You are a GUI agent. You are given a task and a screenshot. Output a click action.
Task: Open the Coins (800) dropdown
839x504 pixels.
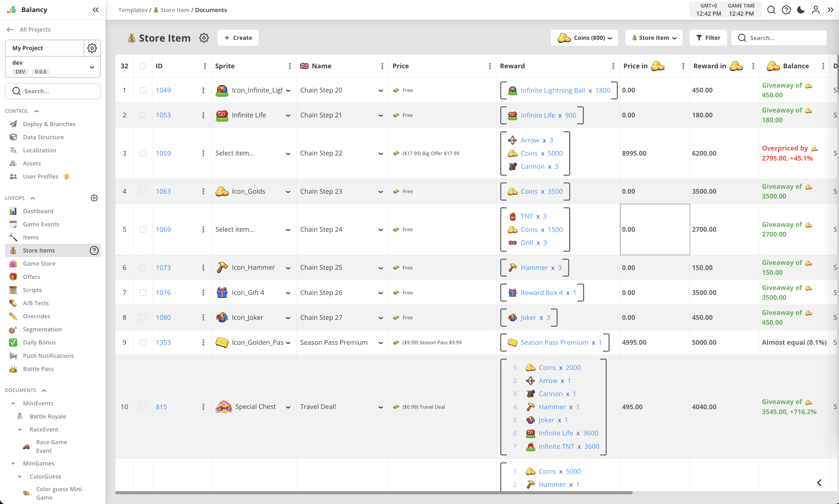[584, 38]
